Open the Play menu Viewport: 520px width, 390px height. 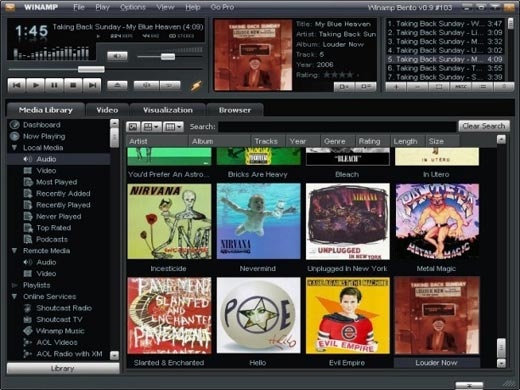point(102,7)
